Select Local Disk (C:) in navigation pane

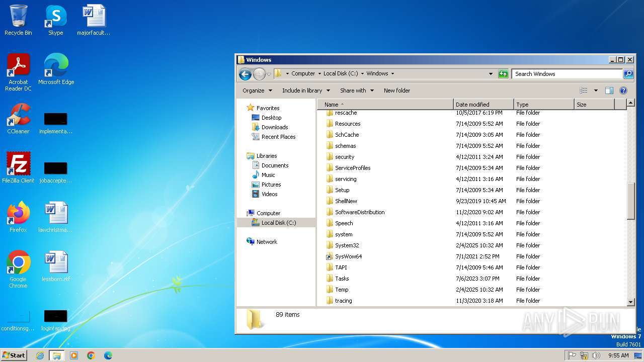278,223
